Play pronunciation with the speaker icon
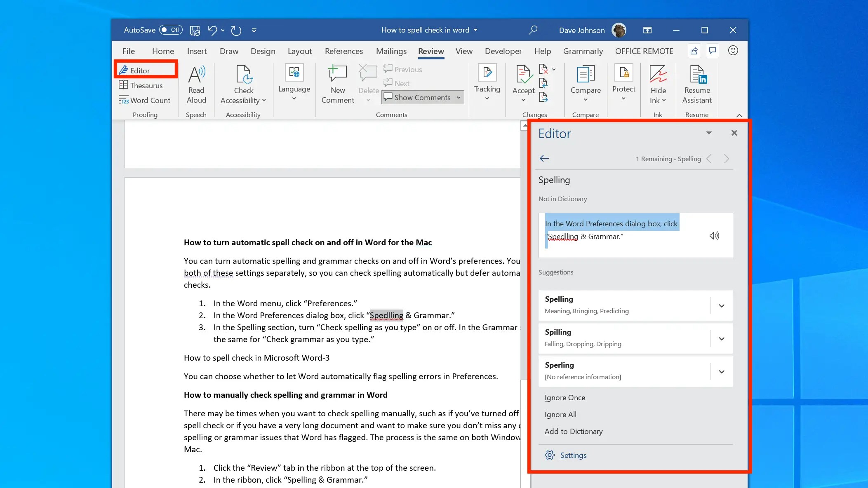The width and height of the screenshot is (868, 488). point(714,236)
